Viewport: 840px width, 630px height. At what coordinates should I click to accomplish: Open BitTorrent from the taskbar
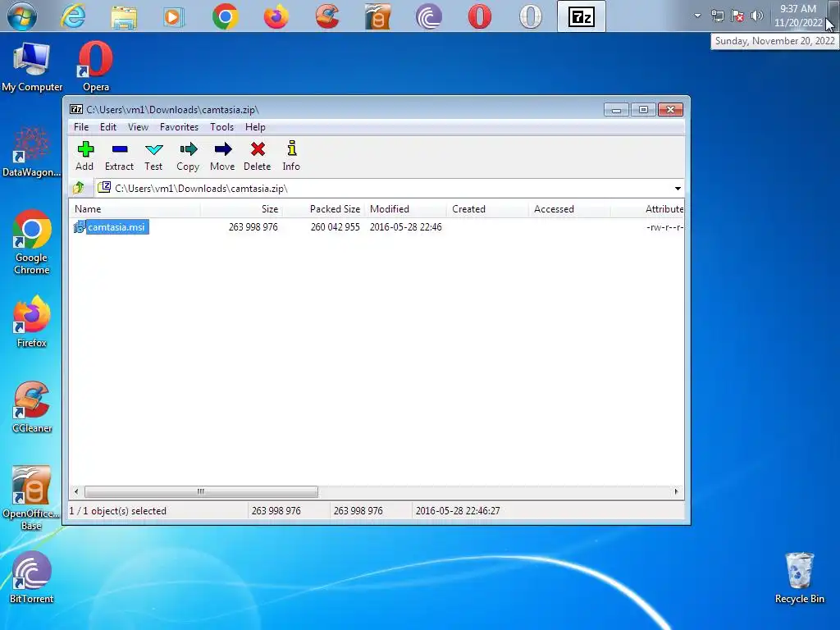coord(428,16)
